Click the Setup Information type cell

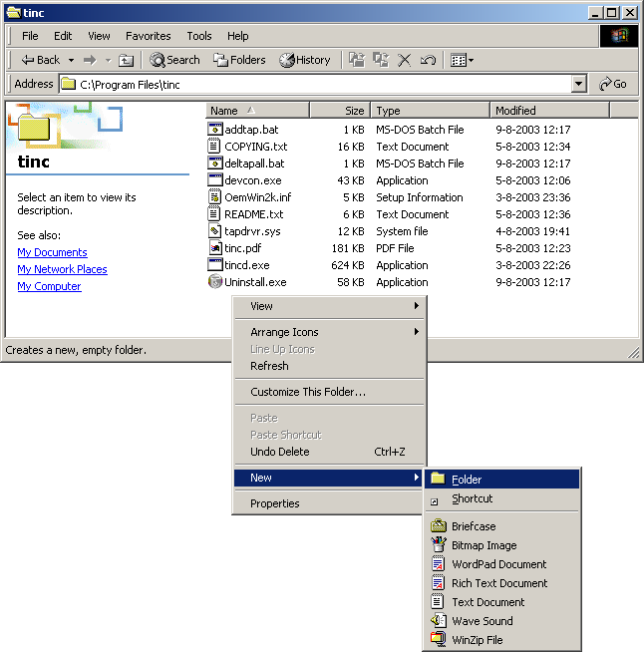tap(420, 197)
